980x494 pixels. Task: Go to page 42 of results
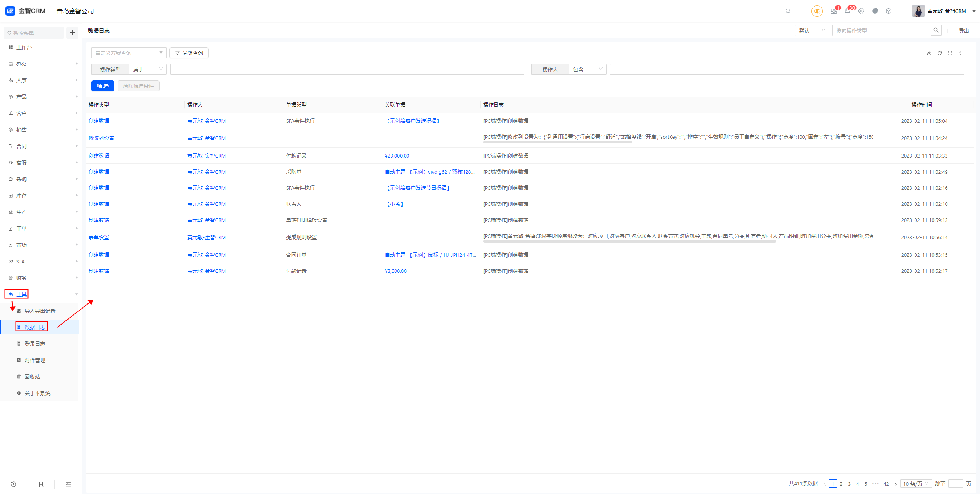click(886, 484)
